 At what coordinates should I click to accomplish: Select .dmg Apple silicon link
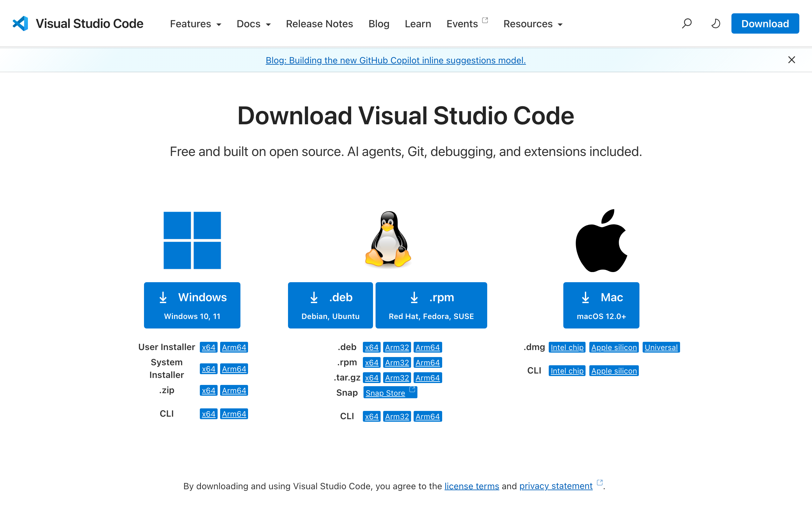[x=614, y=347]
